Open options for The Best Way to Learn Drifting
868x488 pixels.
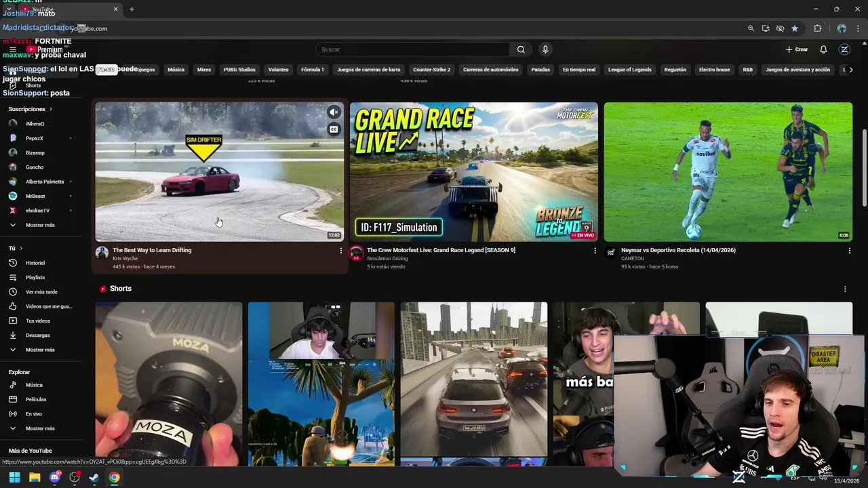341,251
